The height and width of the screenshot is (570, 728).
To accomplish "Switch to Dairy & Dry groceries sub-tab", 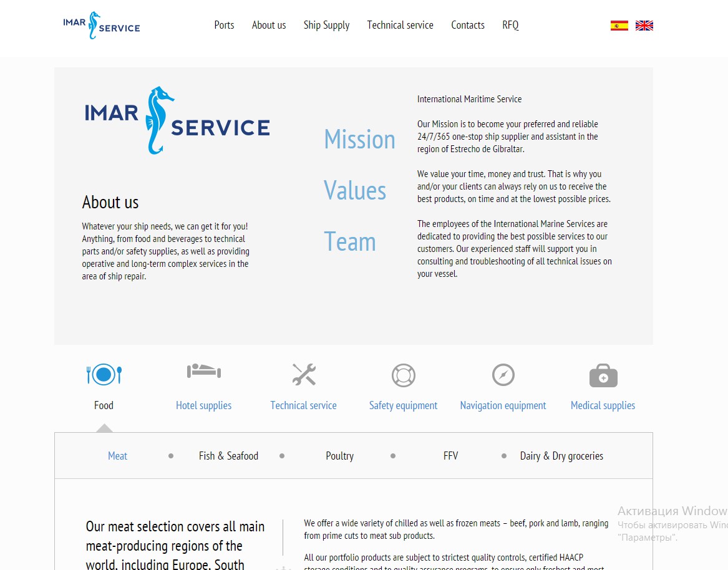I will [561, 456].
